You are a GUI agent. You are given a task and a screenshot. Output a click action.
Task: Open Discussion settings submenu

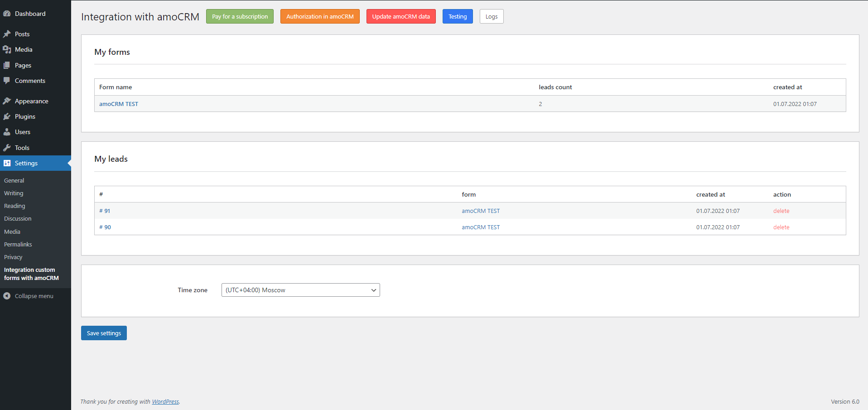[x=18, y=218]
